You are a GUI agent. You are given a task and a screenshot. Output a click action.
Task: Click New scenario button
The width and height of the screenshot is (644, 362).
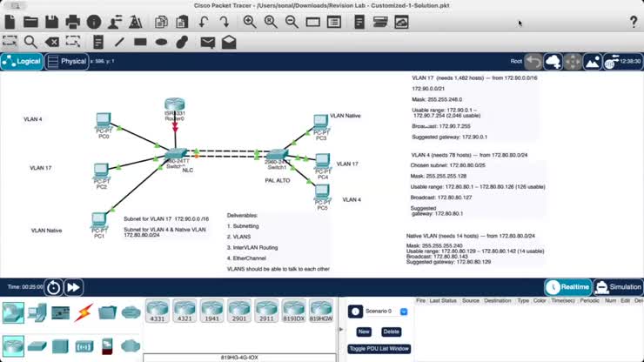coord(364,332)
